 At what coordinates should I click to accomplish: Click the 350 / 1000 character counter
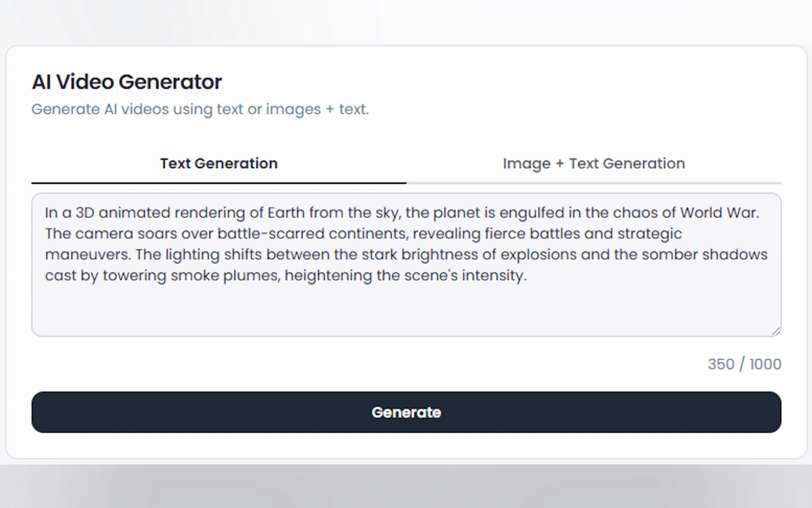tap(744, 364)
